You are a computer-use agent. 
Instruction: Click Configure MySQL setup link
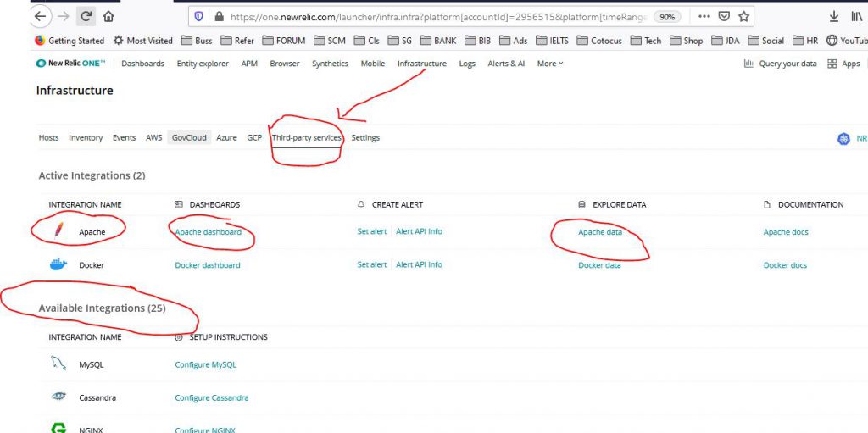[205, 364]
